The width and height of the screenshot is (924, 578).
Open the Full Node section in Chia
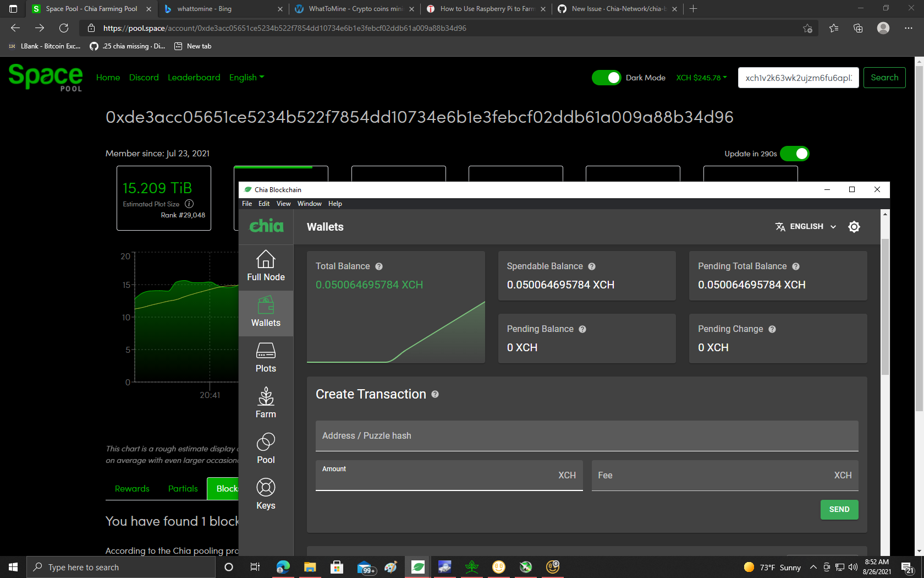(x=266, y=267)
